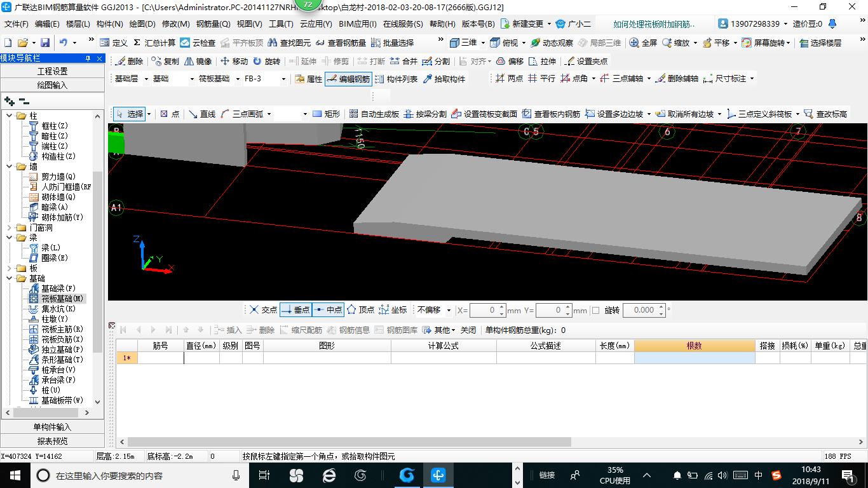The image size is (868, 488).
Task: Select the 矩形 rectangle drawing tool
Action: click(x=327, y=114)
